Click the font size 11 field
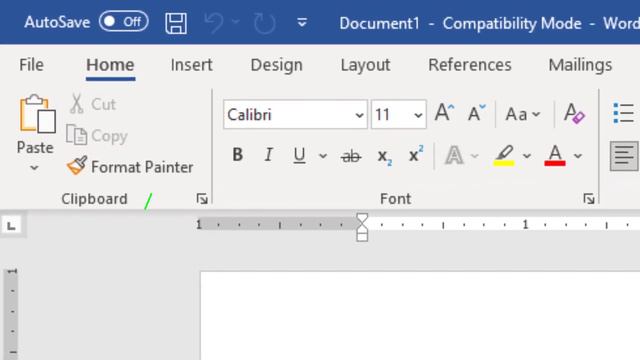This screenshot has height=360, width=640. (391, 115)
